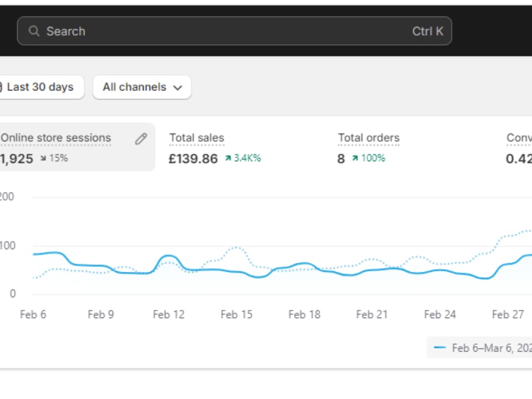Click the Feb 27 axis date label
532x399 pixels.
[508, 314]
